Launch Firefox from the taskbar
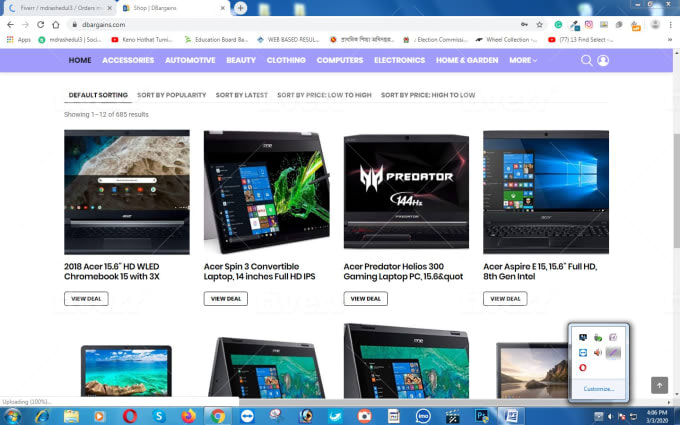The image size is (680, 425). 188,416
